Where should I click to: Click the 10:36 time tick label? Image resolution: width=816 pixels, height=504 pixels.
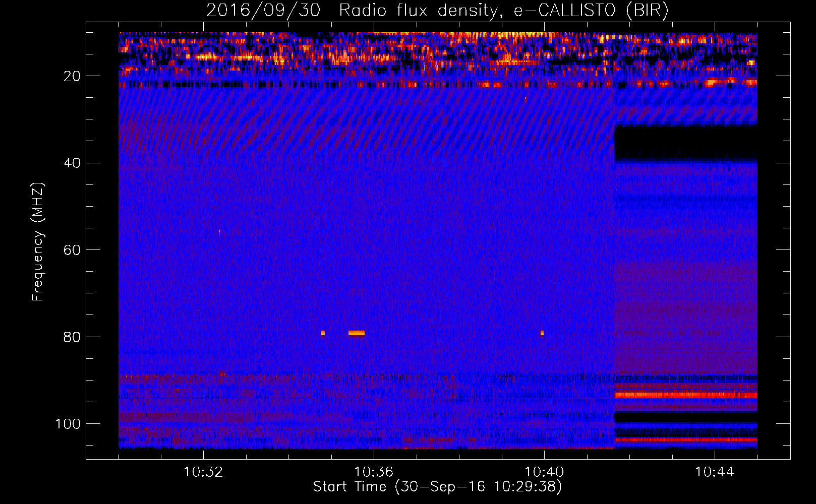(x=374, y=472)
